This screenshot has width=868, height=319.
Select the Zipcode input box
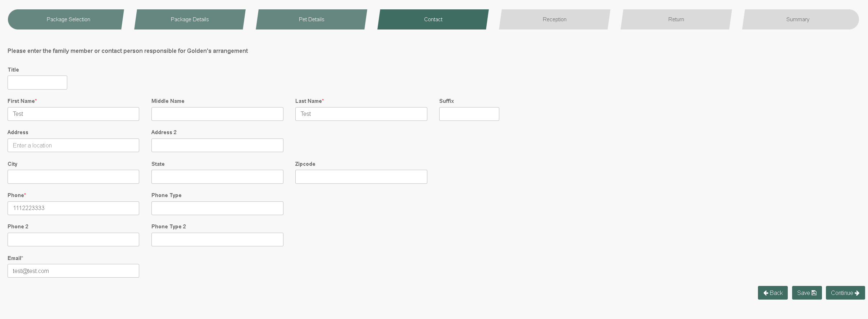click(361, 177)
